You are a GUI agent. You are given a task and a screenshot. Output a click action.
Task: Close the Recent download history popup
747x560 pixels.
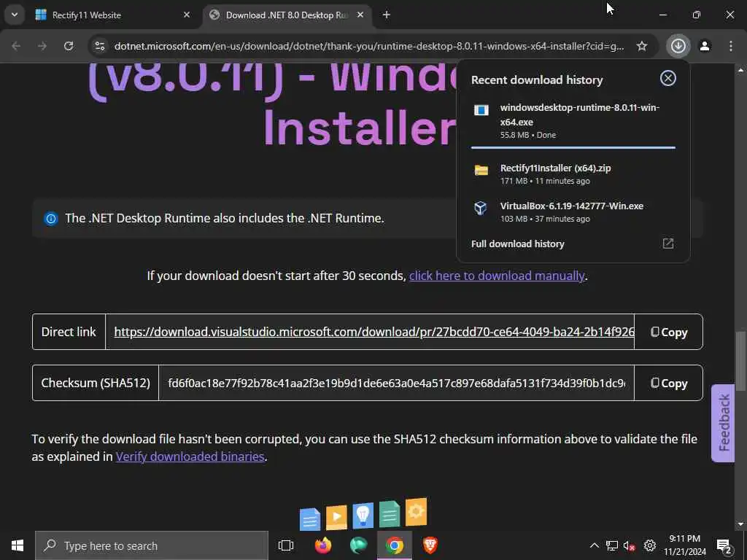pos(668,78)
